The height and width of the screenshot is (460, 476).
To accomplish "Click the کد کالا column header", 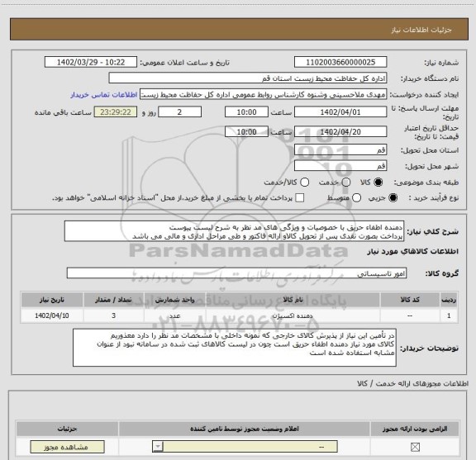I will coord(410,300).
